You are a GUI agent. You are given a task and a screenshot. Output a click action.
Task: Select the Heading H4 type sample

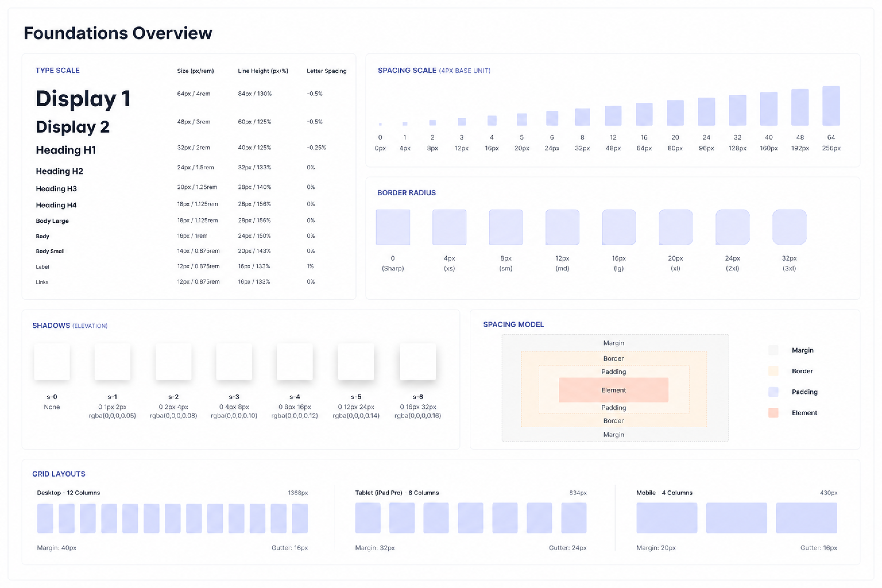(56, 205)
